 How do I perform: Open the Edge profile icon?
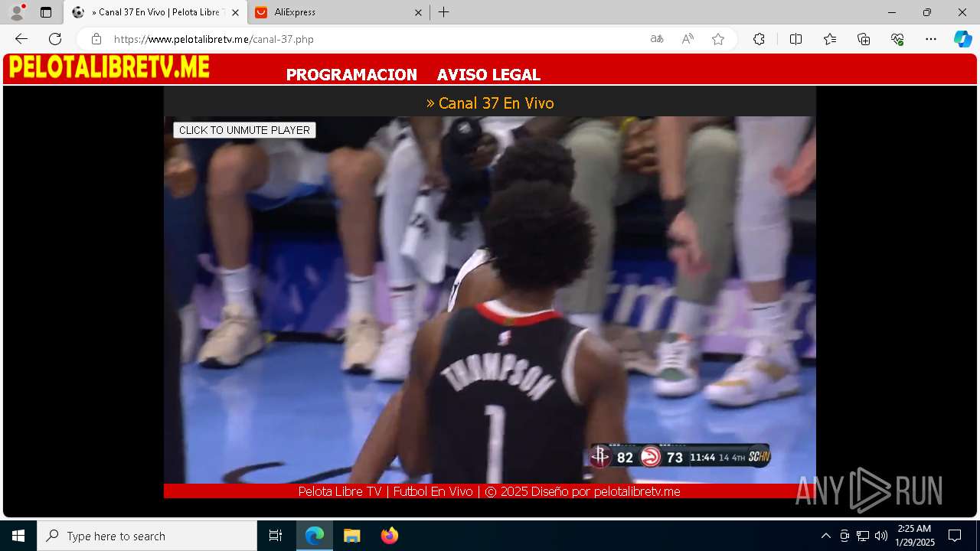tap(17, 12)
